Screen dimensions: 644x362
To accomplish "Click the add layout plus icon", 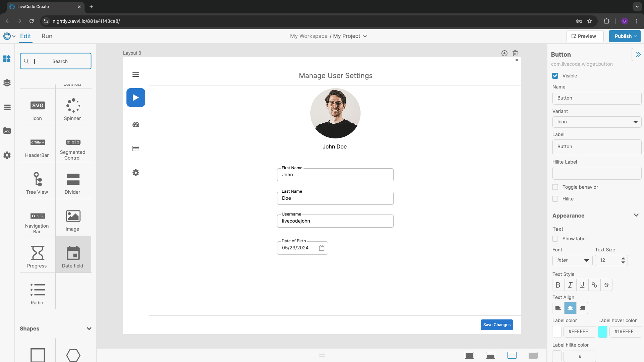I will coord(504,53).
